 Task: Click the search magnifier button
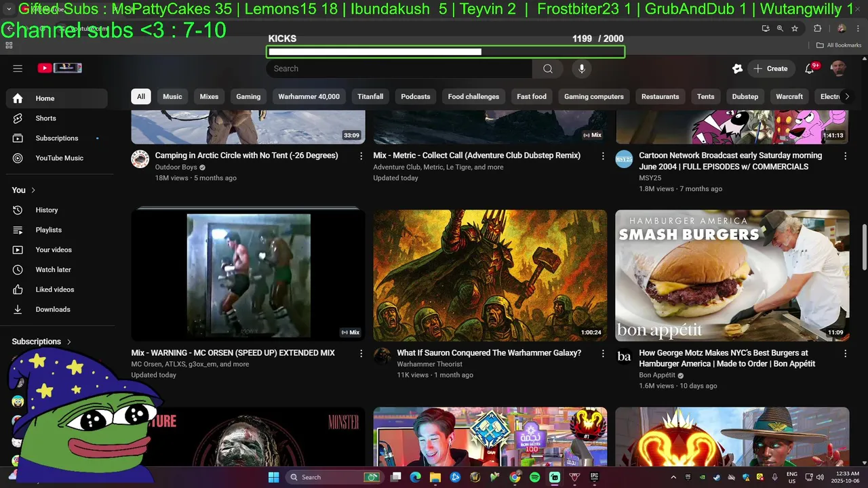coord(548,68)
